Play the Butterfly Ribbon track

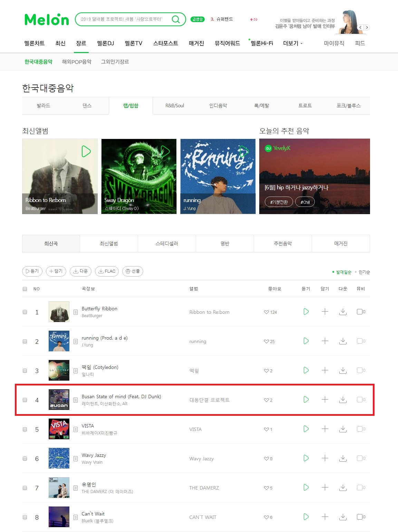[x=306, y=312]
